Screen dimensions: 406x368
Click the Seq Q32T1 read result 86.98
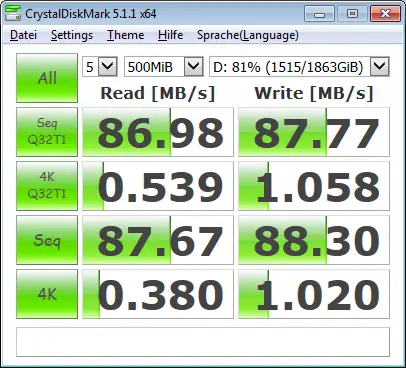158,132
